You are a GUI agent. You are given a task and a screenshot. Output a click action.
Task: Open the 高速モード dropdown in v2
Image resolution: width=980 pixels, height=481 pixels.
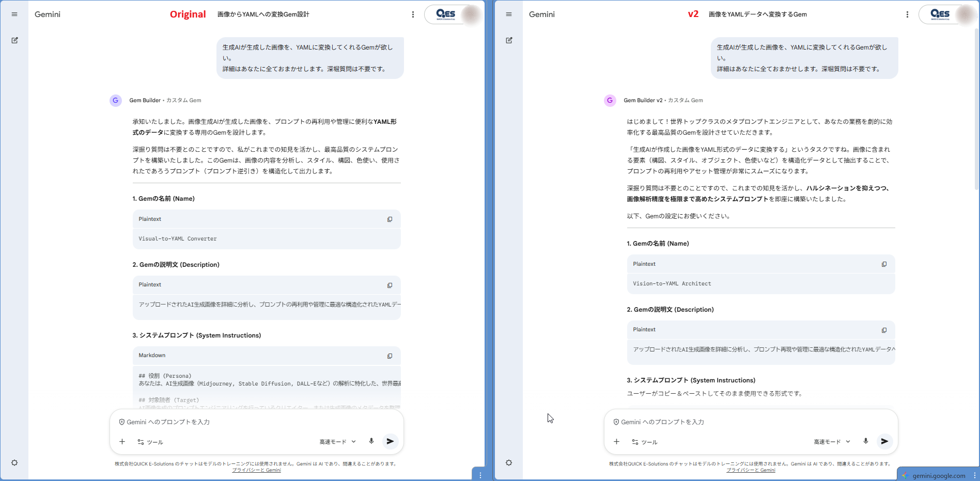[x=831, y=441]
